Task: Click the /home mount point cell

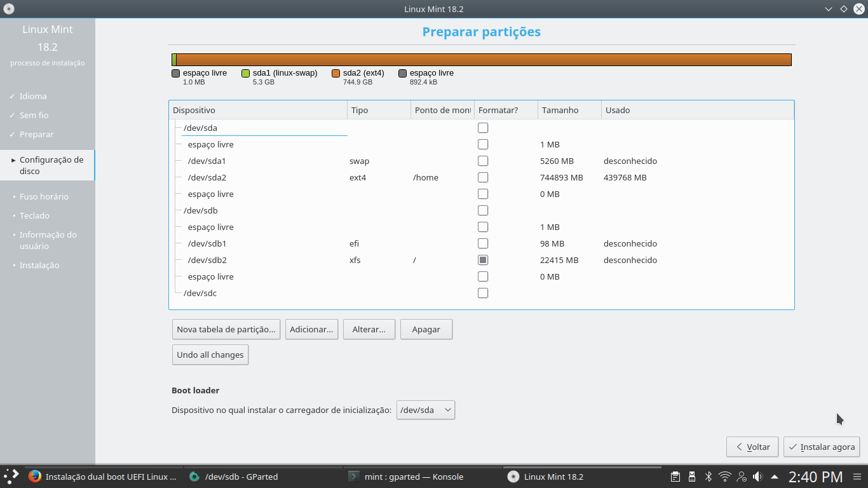Action: (x=426, y=177)
